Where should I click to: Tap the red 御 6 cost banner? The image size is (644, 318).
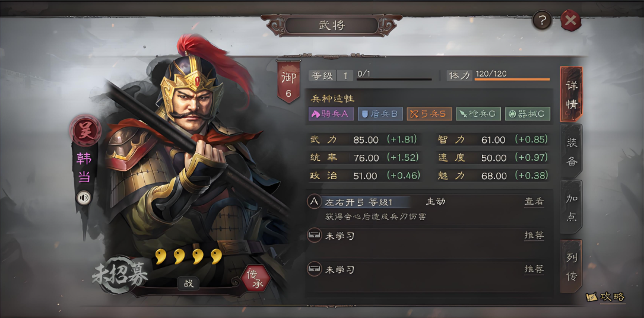pyautogui.click(x=288, y=82)
